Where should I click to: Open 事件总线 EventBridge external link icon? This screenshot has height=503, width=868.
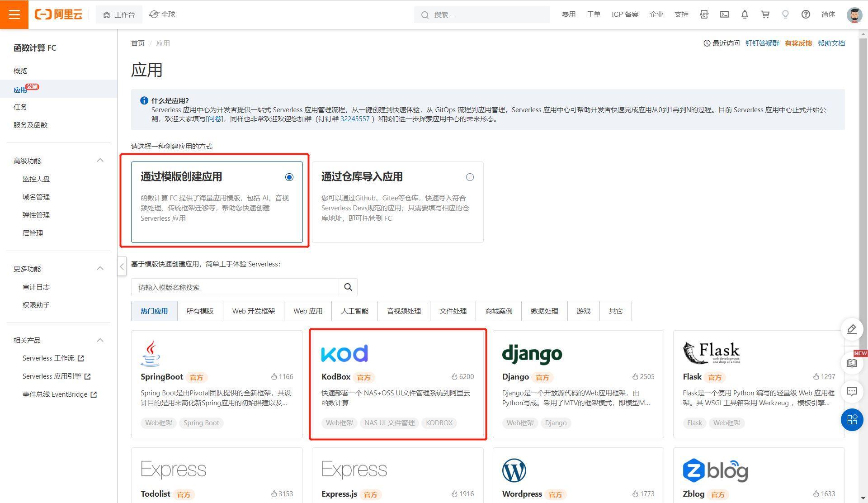pos(94,394)
